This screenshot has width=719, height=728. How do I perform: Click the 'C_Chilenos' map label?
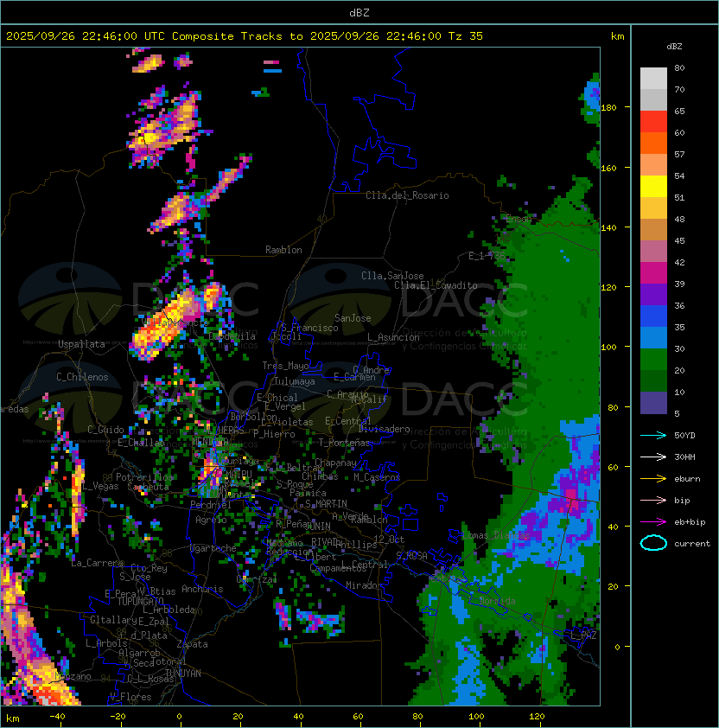82,377
